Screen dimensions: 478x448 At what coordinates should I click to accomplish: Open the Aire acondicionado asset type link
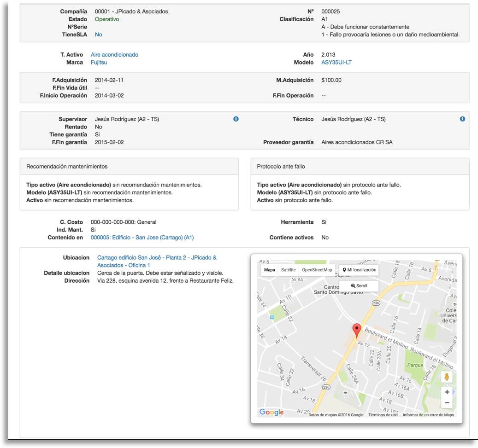pos(114,54)
